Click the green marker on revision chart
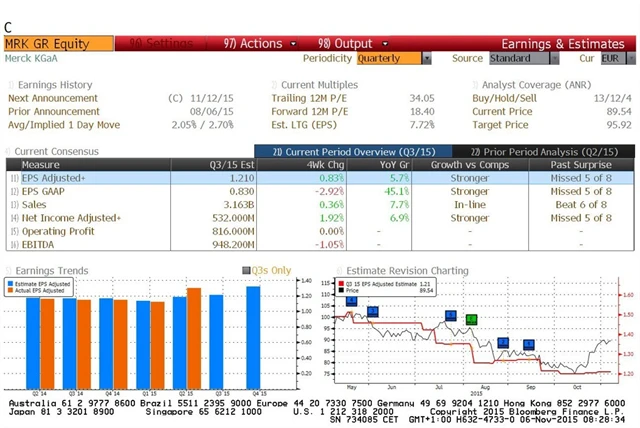Viewport: 640px width, 428px height. [472, 319]
